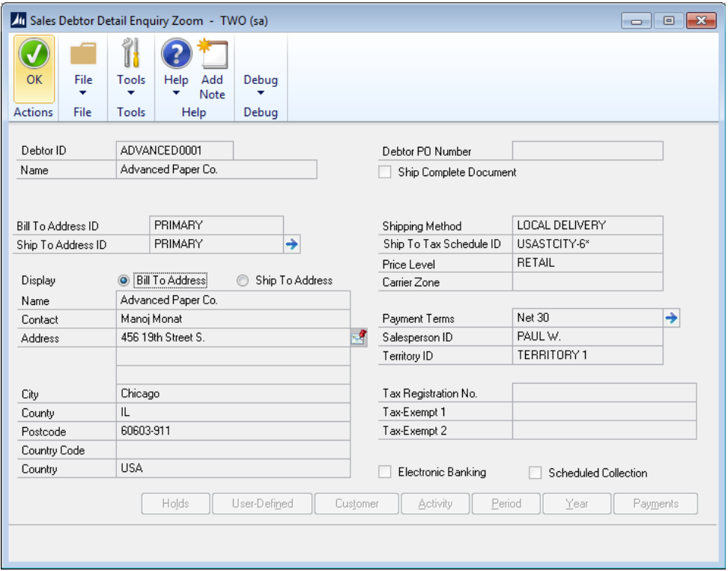Click the green OK checkmark icon

(34, 54)
